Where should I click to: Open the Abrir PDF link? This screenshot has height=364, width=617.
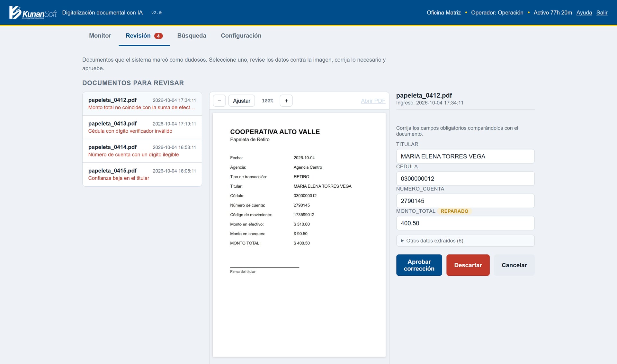[x=373, y=101]
